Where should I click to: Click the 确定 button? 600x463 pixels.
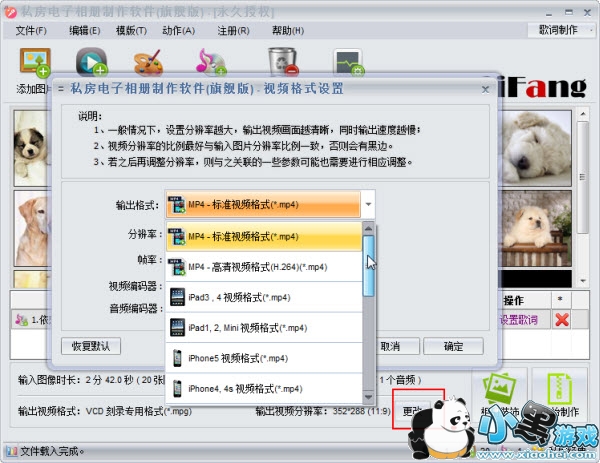(453, 346)
